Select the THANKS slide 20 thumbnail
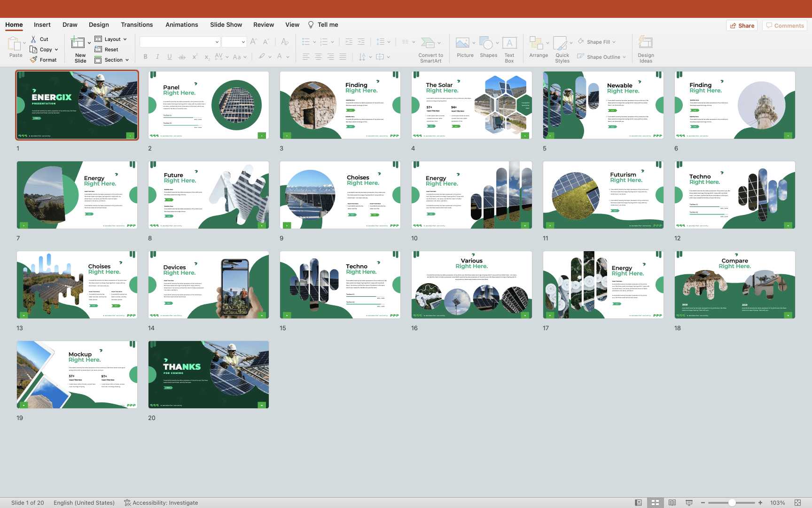 pos(209,374)
